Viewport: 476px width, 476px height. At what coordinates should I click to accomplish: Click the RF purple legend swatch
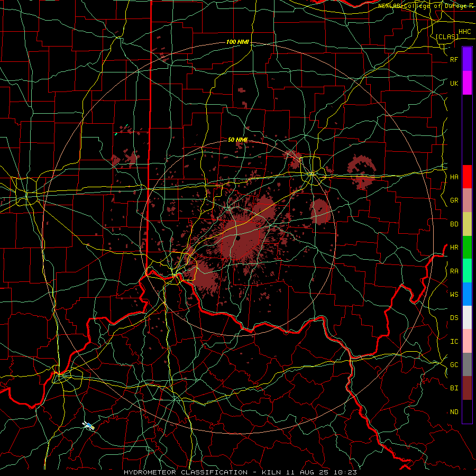467,59
